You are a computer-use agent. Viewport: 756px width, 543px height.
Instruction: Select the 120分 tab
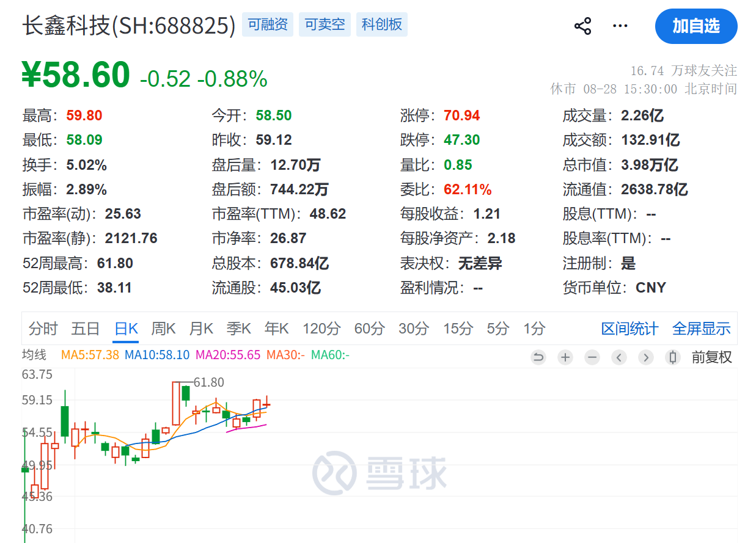[321, 329]
